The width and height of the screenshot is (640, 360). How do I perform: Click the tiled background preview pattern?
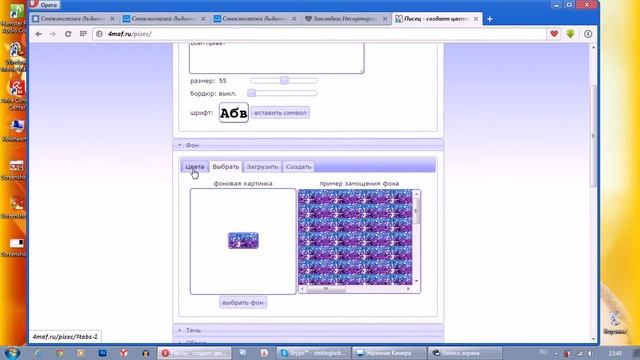[355, 237]
